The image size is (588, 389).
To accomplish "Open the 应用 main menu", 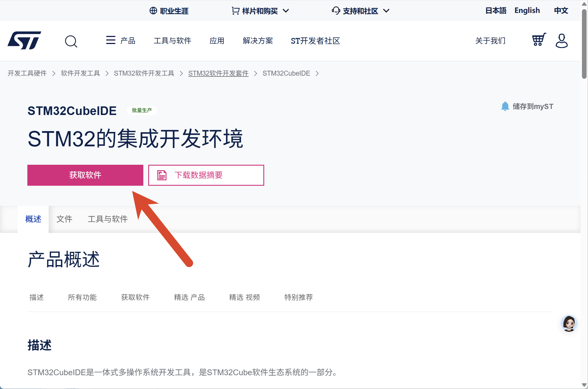I will [217, 41].
